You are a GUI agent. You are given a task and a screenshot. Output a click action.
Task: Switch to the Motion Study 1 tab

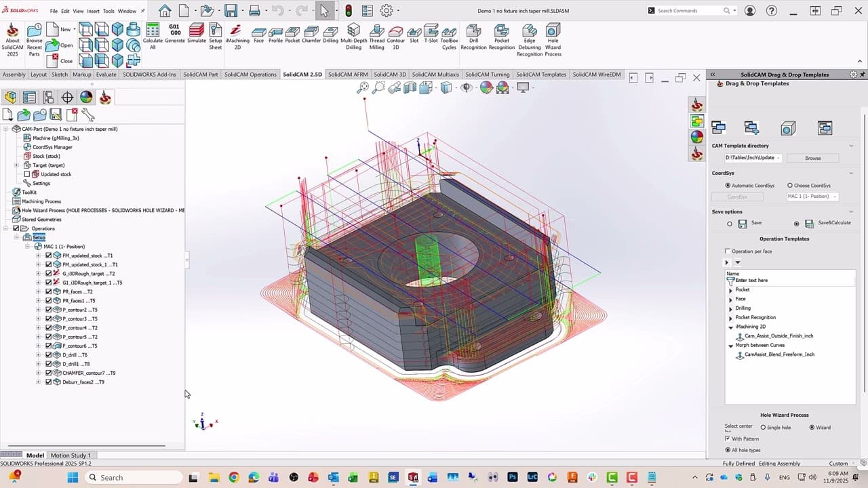tap(71, 455)
